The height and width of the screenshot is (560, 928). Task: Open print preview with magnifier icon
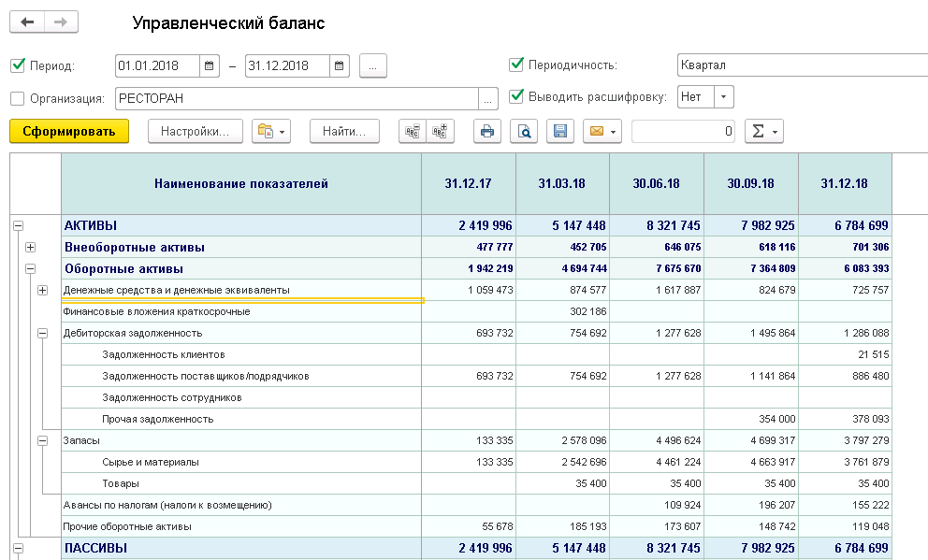coord(524,132)
